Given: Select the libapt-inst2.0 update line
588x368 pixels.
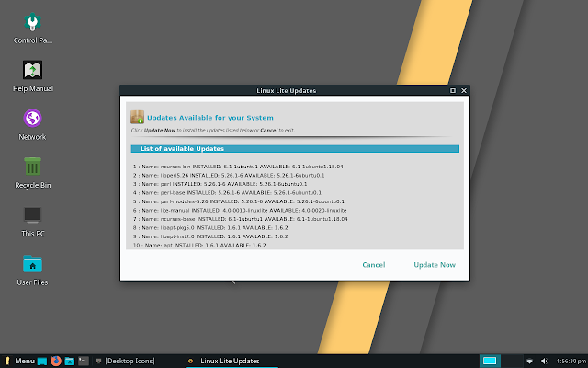Looking at the screenshot, I should [210, 236].
